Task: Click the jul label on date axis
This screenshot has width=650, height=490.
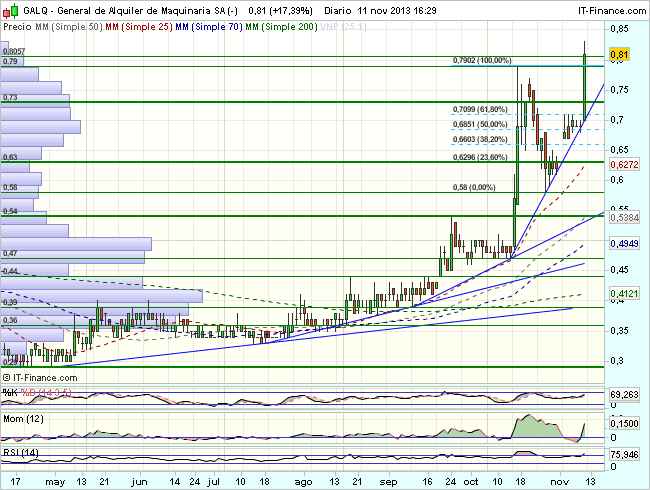Action: click(x=213, y=482)
